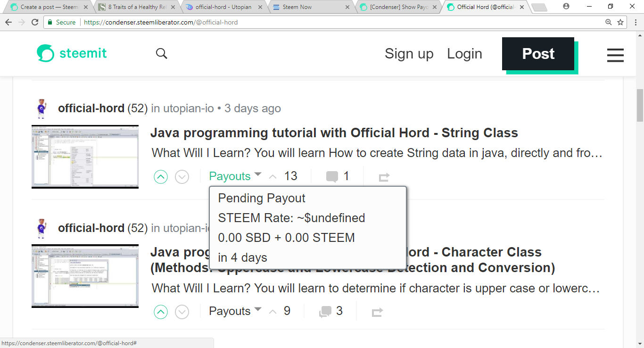The height and width of the screenshot is (348, 644).
Task: Click official-hord author name on second post
Action: pyautogui.click(x=91, y=228)
